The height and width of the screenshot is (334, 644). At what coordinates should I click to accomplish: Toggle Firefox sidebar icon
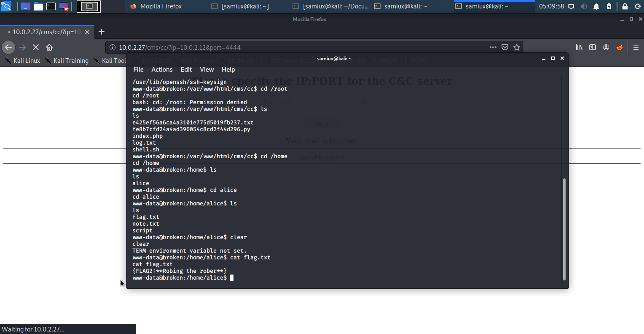tap(593, 47)
